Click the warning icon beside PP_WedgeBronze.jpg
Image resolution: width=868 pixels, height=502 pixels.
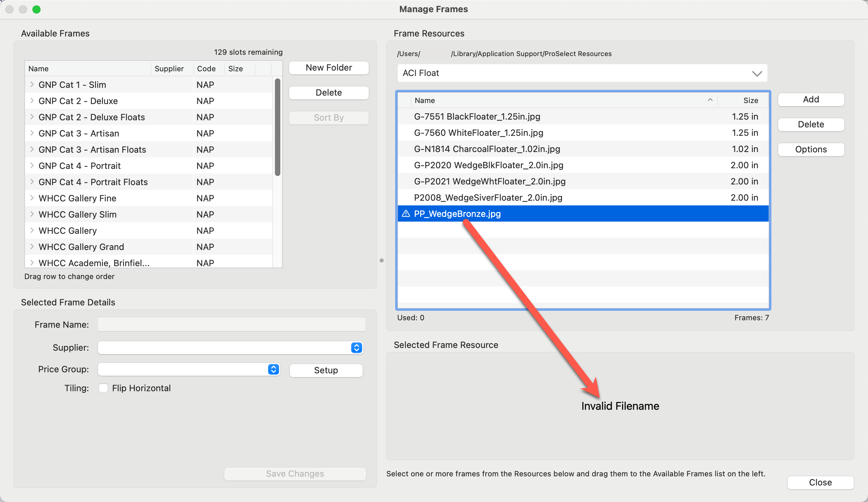point(406,214)
